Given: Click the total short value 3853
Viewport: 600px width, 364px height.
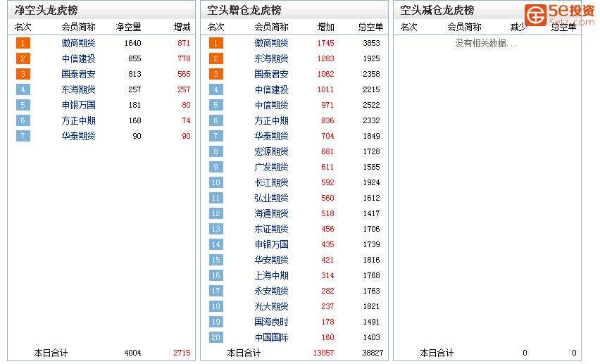Looking at the screenshot, I should [372, 43].
